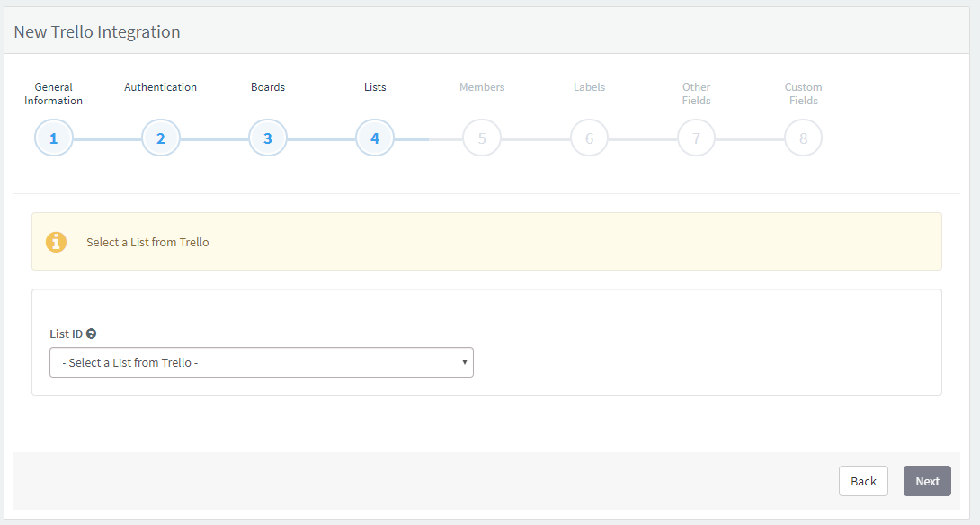980x525 pixels.
Task: Click the Other Fields step label
Action: [696, 93]
